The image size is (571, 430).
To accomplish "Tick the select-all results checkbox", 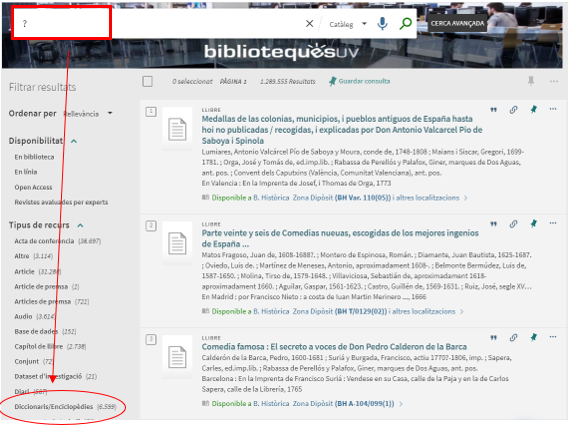I will click(147, 81).
